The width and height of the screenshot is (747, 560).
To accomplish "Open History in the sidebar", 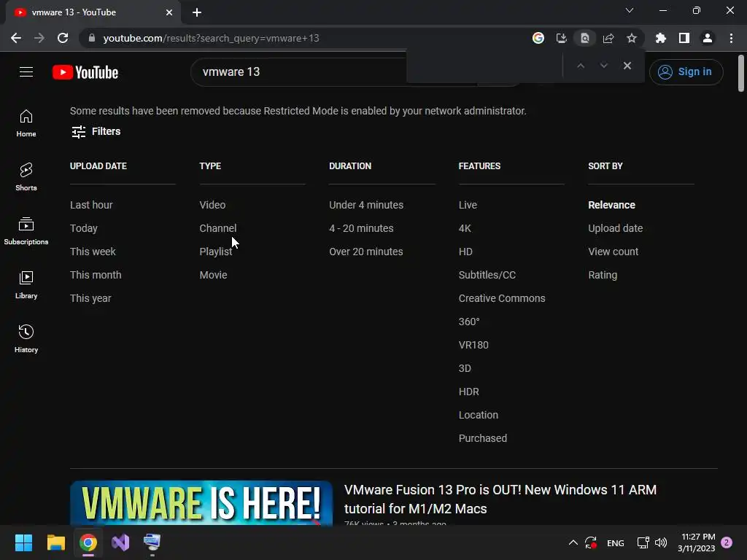I will tap(26, 338).
